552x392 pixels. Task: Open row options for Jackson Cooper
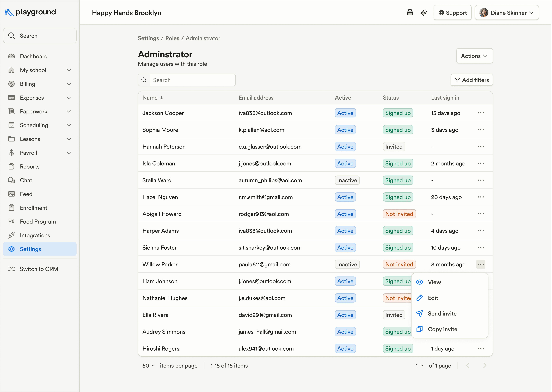point(481,113)
